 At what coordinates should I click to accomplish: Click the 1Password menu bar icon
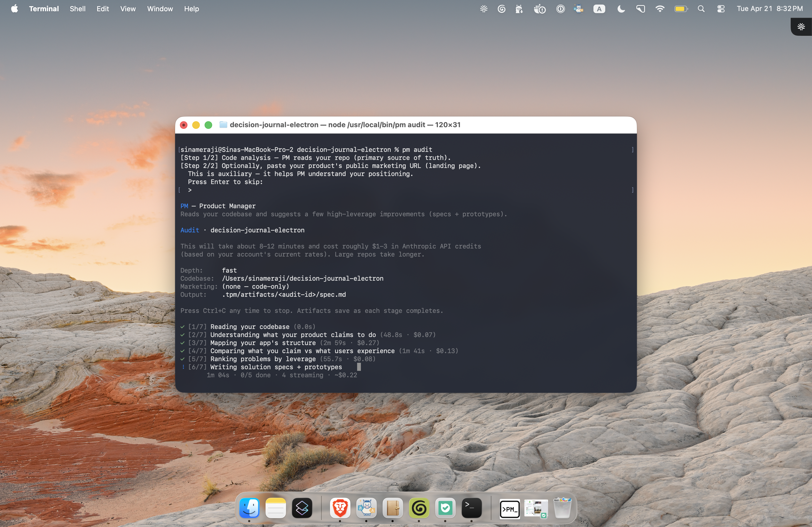tap(561, 9)
